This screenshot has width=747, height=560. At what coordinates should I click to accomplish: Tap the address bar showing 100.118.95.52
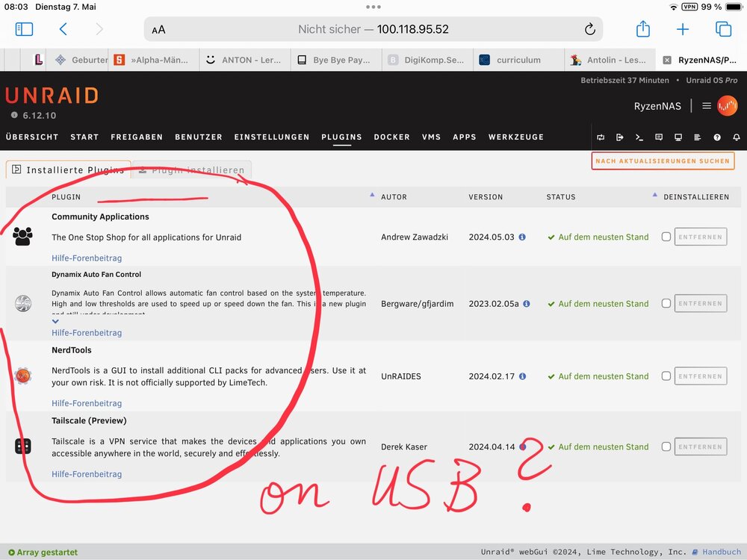373,29
